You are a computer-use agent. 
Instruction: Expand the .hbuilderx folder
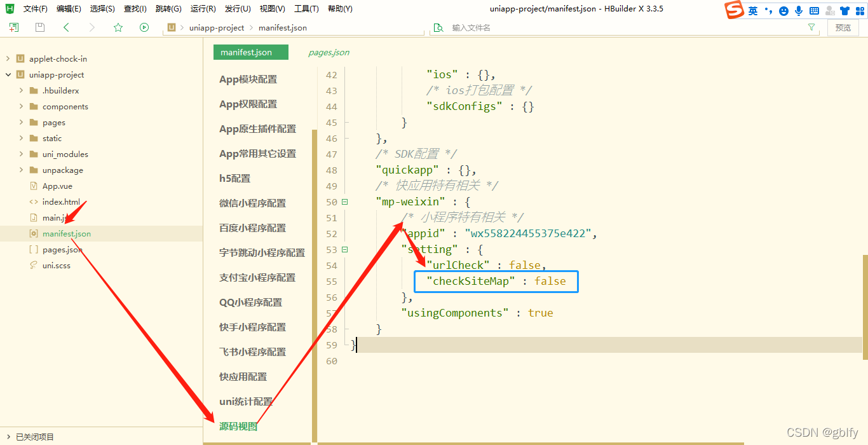pos(22,90)
